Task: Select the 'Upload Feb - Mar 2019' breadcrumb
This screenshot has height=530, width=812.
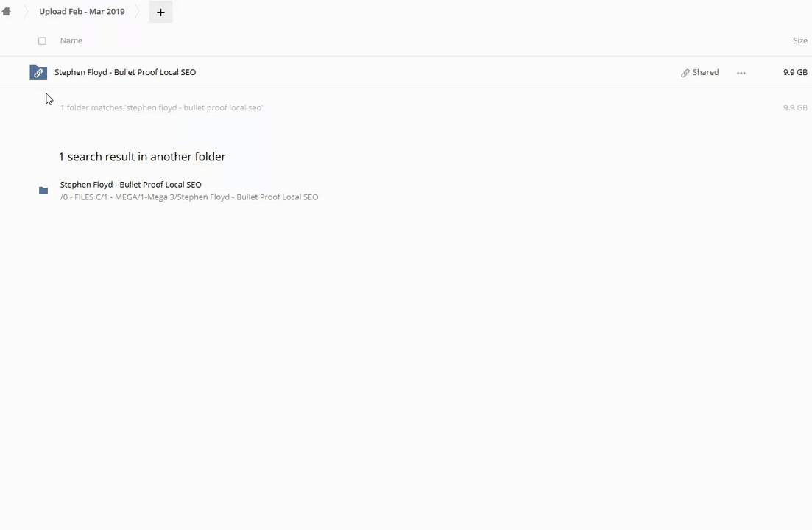Action: (x=82, y=12)
